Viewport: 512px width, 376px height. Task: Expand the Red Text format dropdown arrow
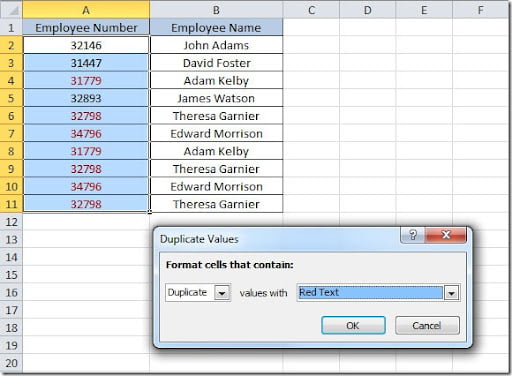point(451,293)
